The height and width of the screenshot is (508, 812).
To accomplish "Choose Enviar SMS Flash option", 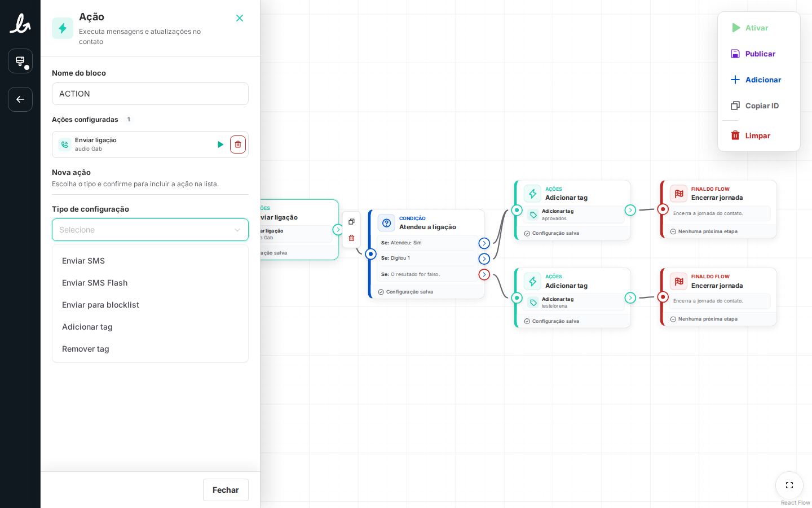I will (150, 283).
